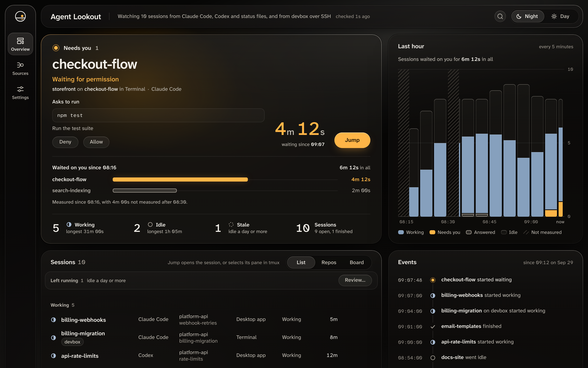Click the search magnifier icon
588x368 pixels.
[500, 16]
